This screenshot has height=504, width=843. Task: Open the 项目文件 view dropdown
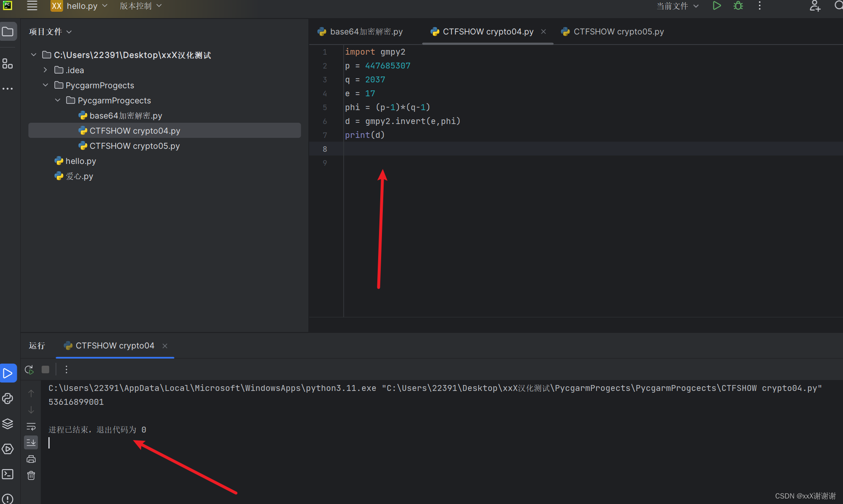(x=50, y=32)
